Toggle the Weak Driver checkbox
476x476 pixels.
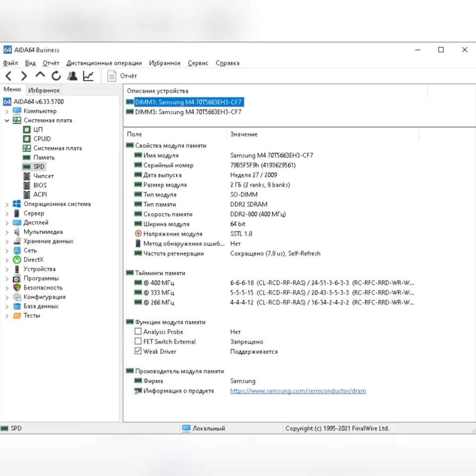pyautogui.click(x=138, y=351)
